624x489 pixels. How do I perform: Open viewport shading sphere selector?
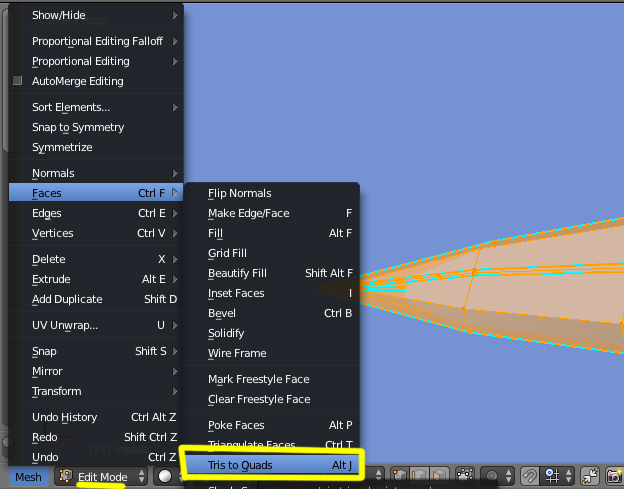(168, 476)
